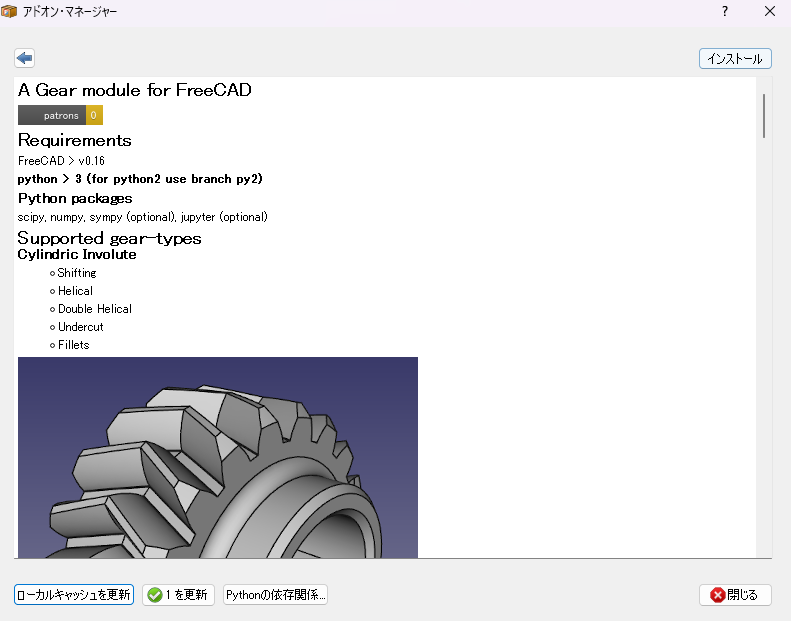The height and width of the screenshot is (621, 791).
Task: Click the インストール button
Action: coord(735,59)
